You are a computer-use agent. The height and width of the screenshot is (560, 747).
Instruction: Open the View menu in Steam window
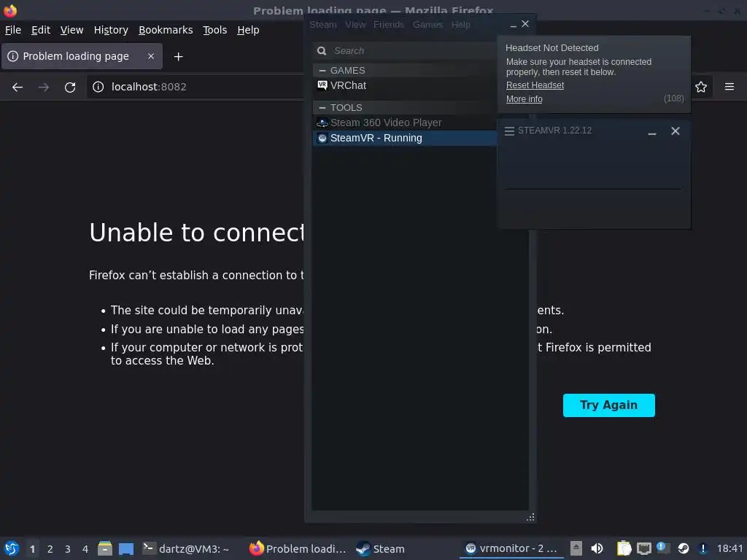355,25
